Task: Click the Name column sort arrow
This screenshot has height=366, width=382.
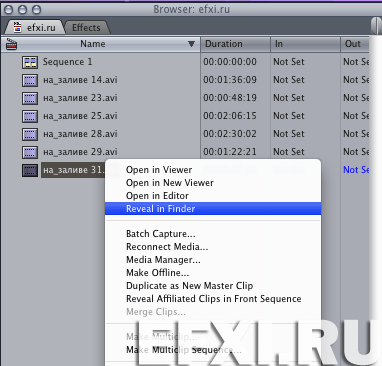Action: tap(191, 44)
